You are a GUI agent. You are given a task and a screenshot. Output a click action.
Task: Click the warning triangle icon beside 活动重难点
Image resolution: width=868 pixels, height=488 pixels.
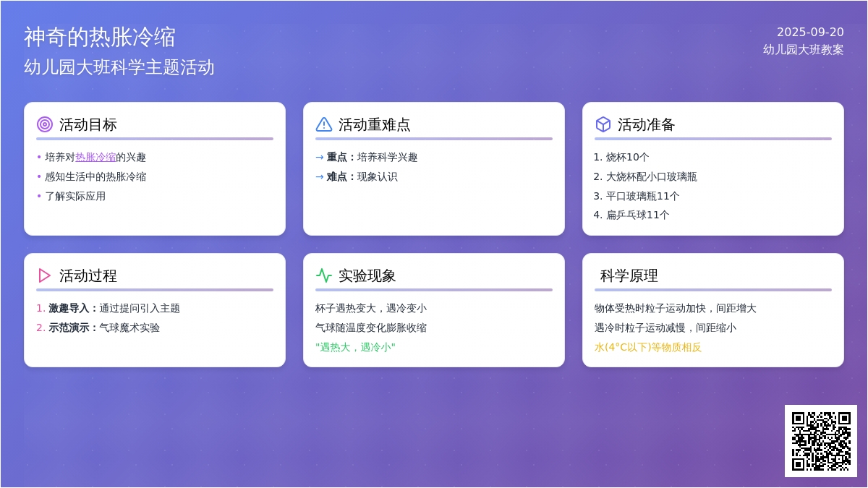tap(324, 124)
